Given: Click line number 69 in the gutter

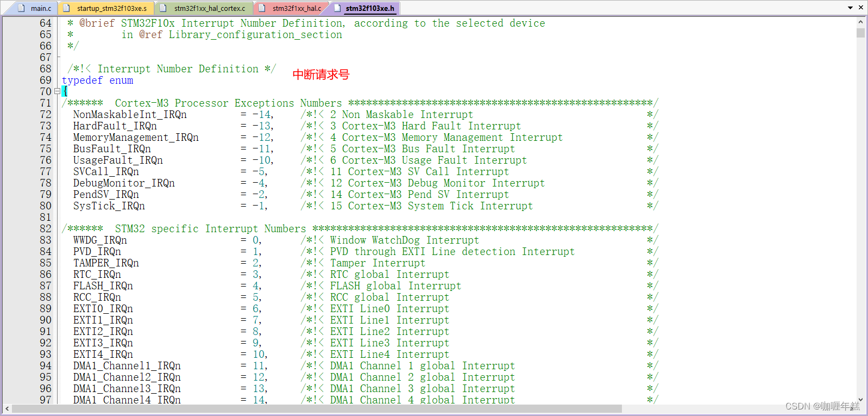Looking at the screenshot, I should point(46,80).
